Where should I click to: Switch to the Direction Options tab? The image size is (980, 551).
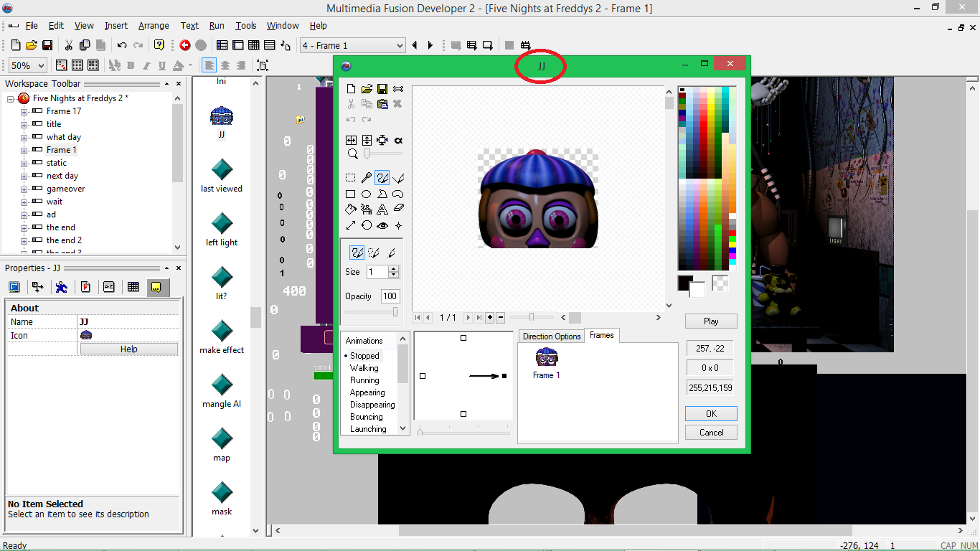point(552,336)
